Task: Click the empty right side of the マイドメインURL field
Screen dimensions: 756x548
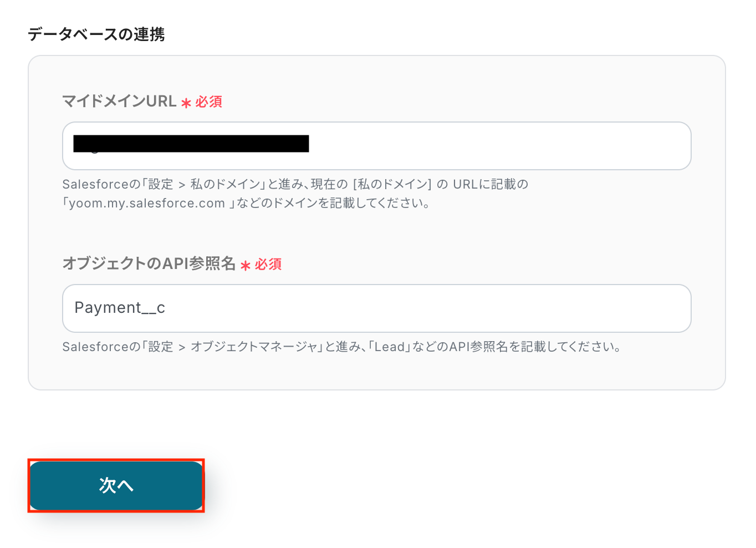Action: 527,146
